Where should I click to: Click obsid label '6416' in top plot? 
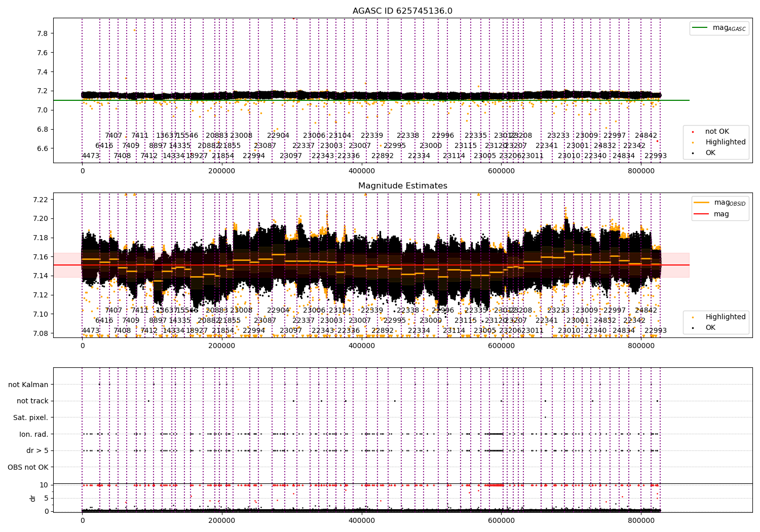tap(104, 146)
